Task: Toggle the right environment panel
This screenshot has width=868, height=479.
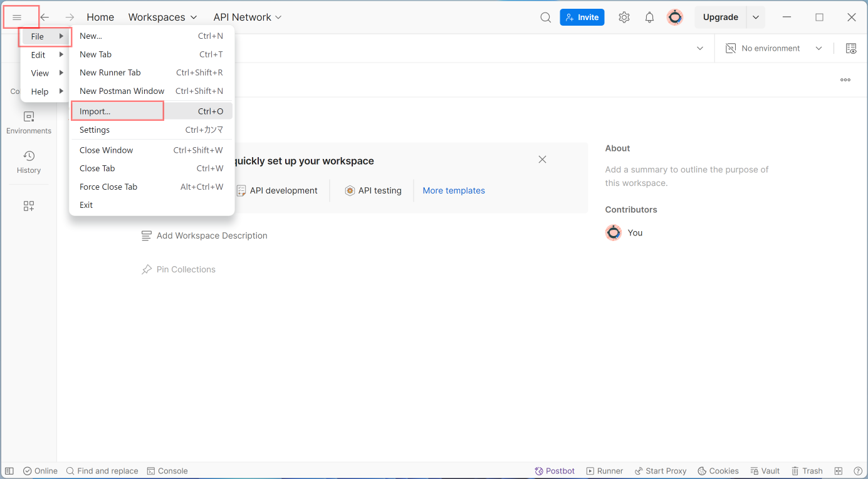Action: pos(851,48)
